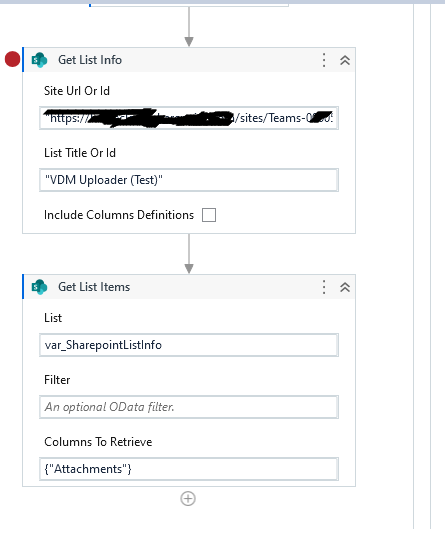Collapse the Get List Items activity
The width and height of the screenshot is (445, 557).
(x=345, y=287)
